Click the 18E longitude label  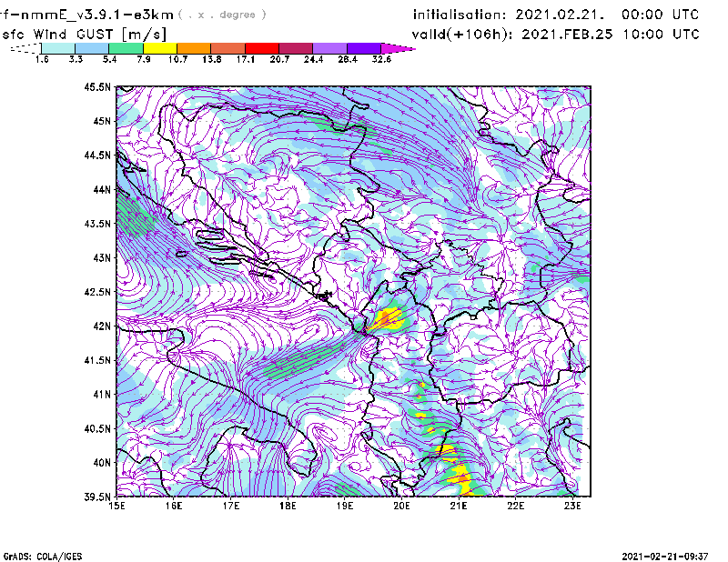click(288, 506)
